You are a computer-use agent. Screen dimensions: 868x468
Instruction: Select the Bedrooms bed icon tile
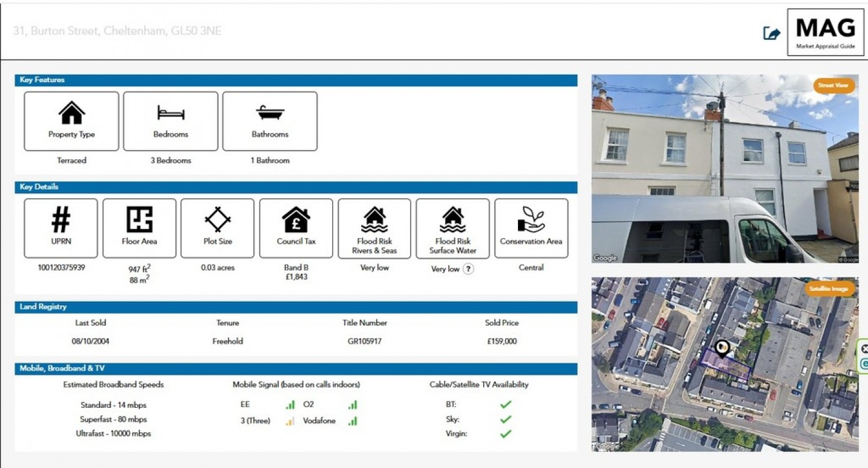click(x=171, y=121)
